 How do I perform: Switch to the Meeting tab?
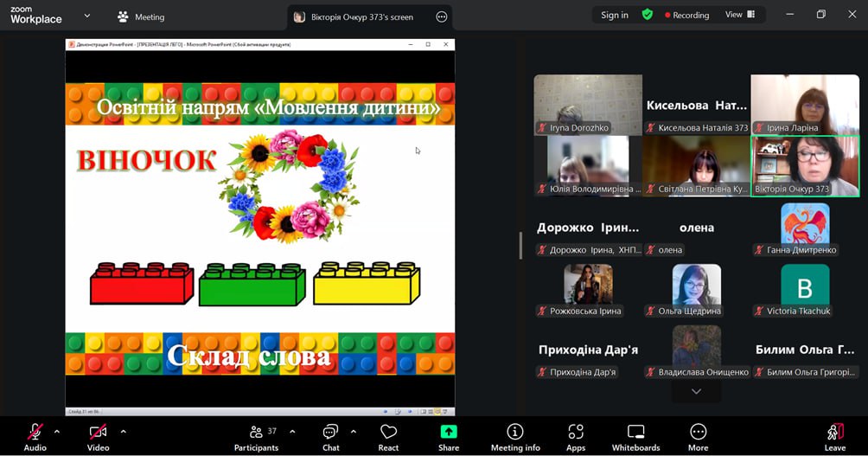tap(141, 16)
